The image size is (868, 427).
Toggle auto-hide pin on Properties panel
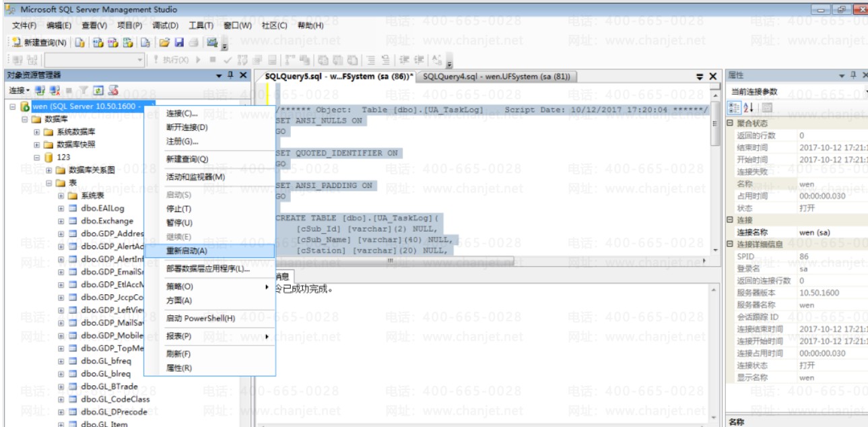click(x=853, y=75)
